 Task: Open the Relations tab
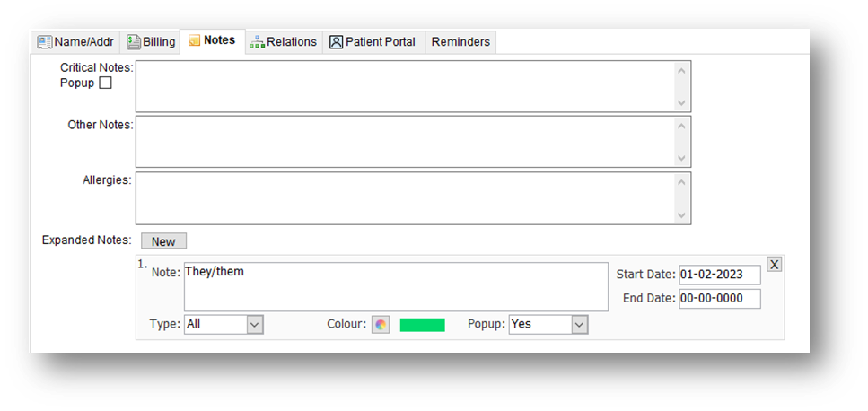284,42
